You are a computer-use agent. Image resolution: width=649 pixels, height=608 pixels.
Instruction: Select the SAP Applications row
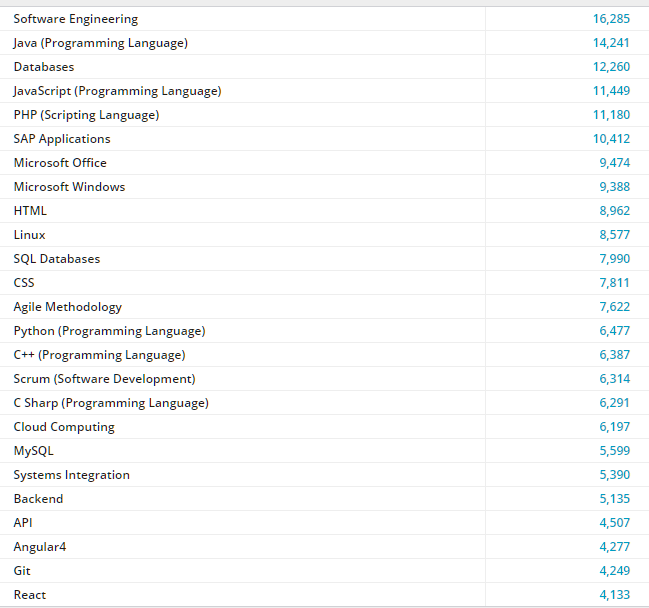pos(62,139)
